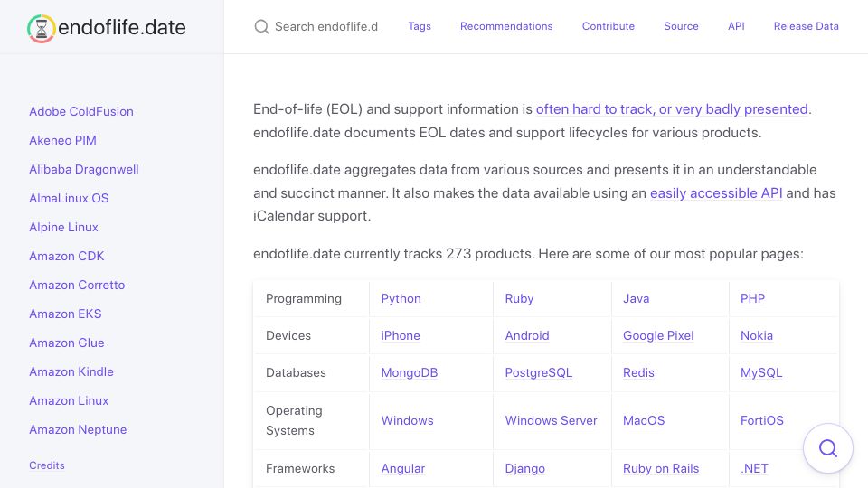Open the Credits link
Image resolution: width=868 pixels, height=488 pixels.
47,465
